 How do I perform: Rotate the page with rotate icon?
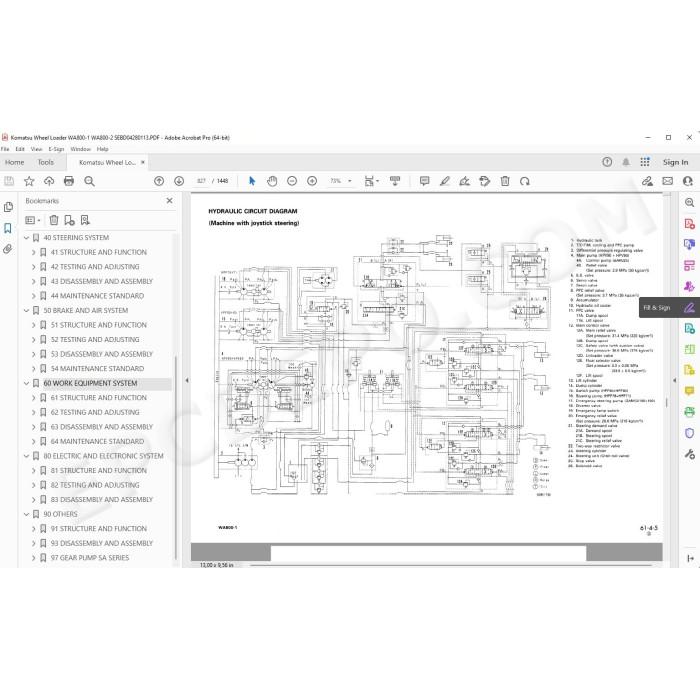(525, 181)
